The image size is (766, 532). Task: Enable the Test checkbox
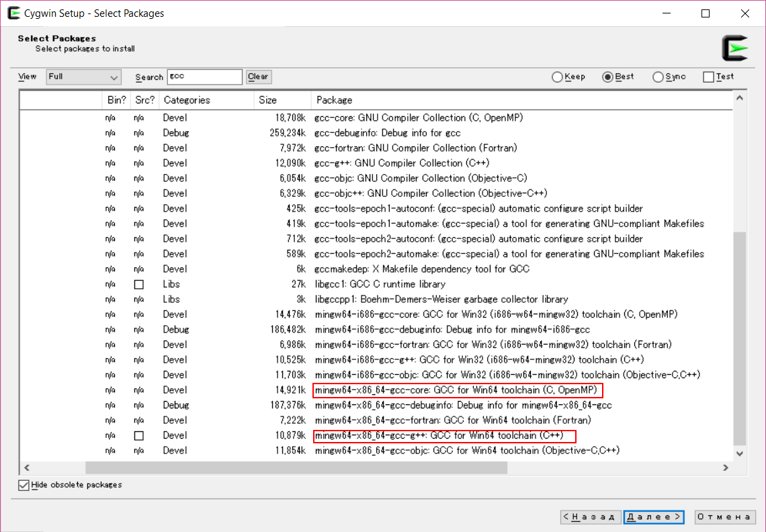(x=708, y=77)
